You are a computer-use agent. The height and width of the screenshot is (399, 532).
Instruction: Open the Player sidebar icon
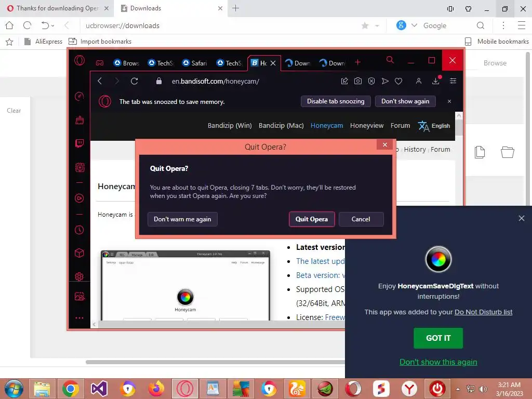(x=79, y=198)
